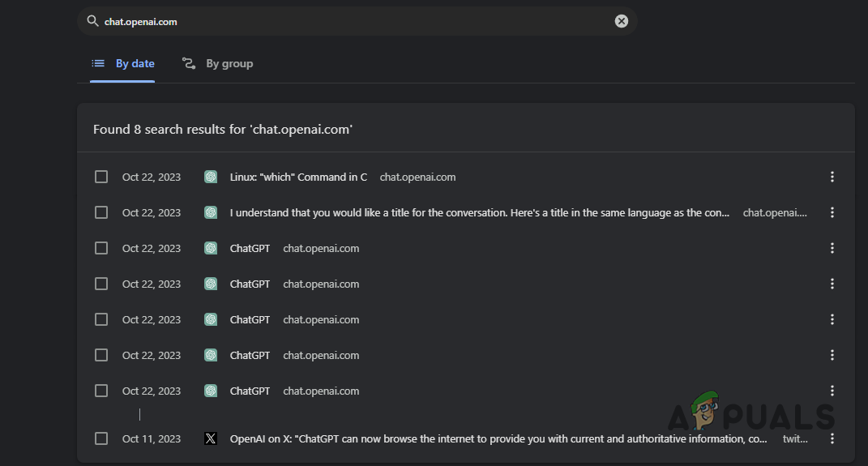Screen dimensions: 868x466
Task: Check the box for the Oct 11, 2023 entry
Action: (x=101, y=438)
